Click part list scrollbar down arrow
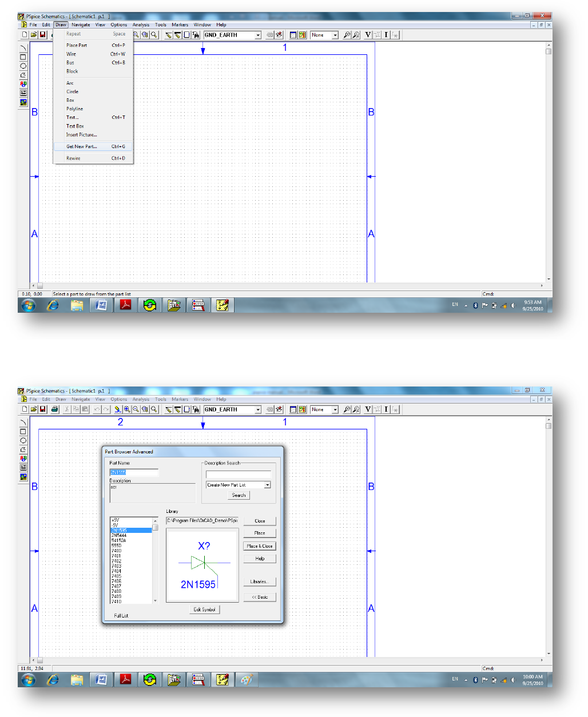Viewport: 588px width, 717px height. (155, 601)
